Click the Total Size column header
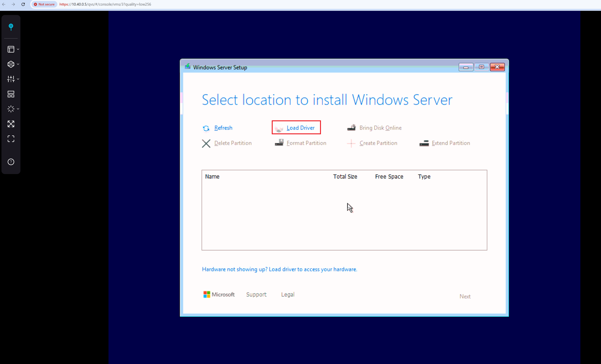This screenshot has width=601, height=364. click(345, 177)
